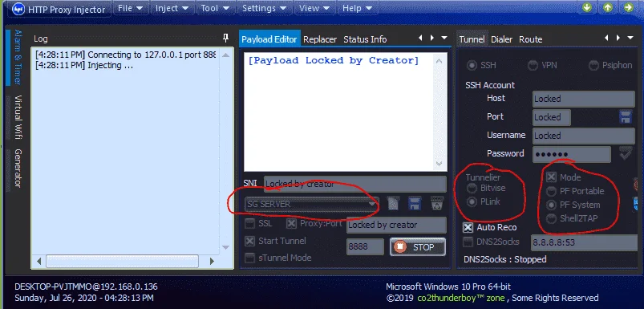Image resolution: width=644 pixels, height=309 pixels.
Task: Click the DNS2Socks address field 8.8.8.8:53
Action: tap(584, 243)
